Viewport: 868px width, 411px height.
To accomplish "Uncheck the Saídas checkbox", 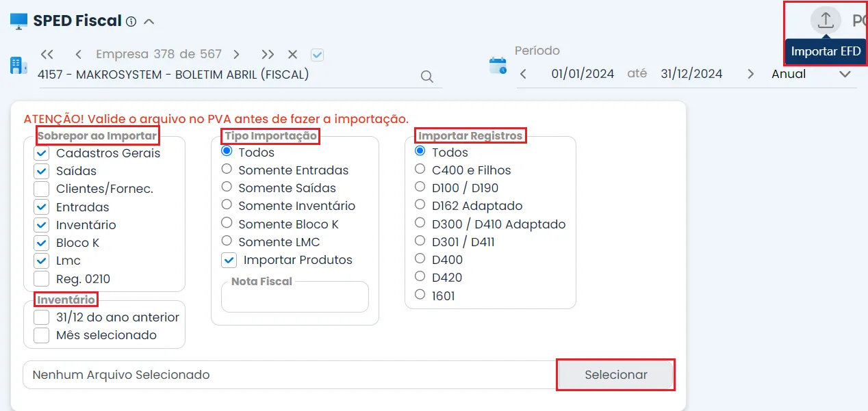I will coord(42,171).
